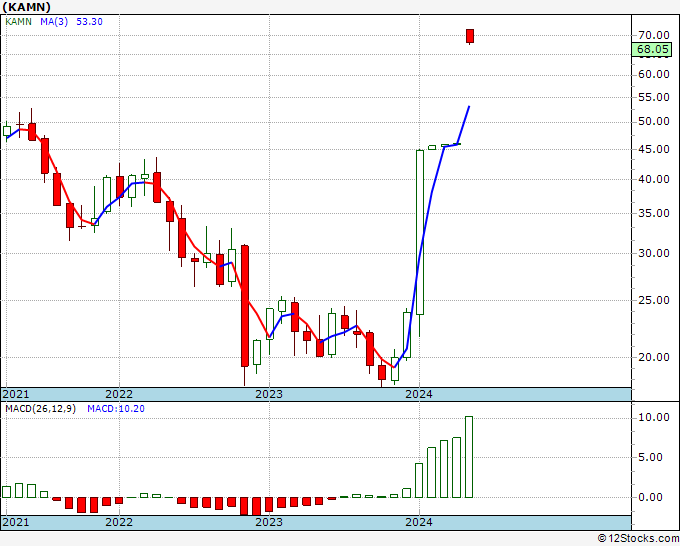Click 2023 on the price chart axis
This screenshot has width=680, height=546.
[269, 394]
